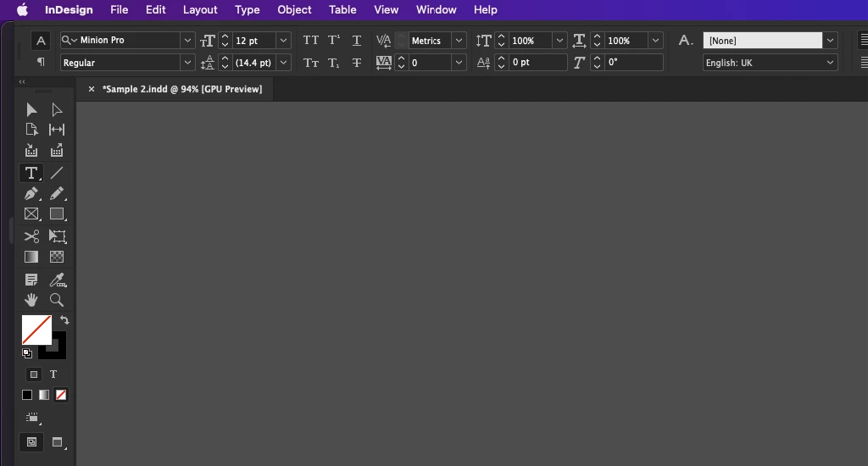Collapse the toolbox with double arrows
Image resolution: width=868 pixels, height=466 pixels.
click(x=22, y=82)
